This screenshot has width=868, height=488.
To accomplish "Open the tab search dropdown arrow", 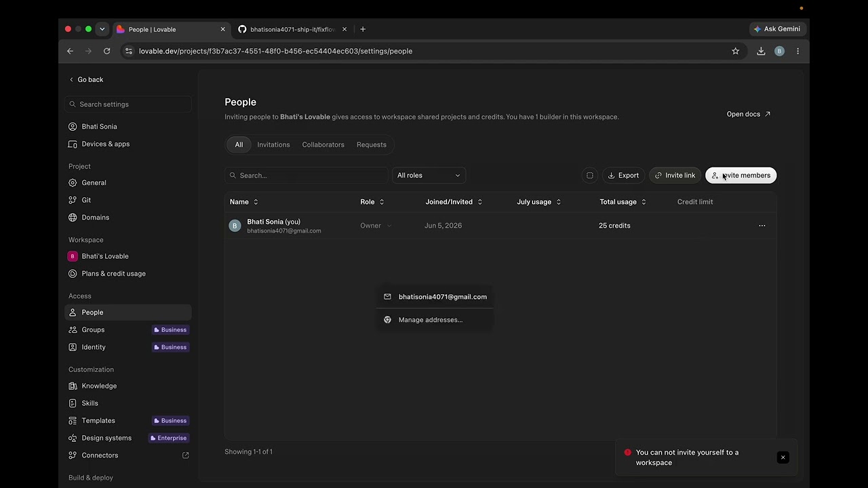I will [102, 29].
